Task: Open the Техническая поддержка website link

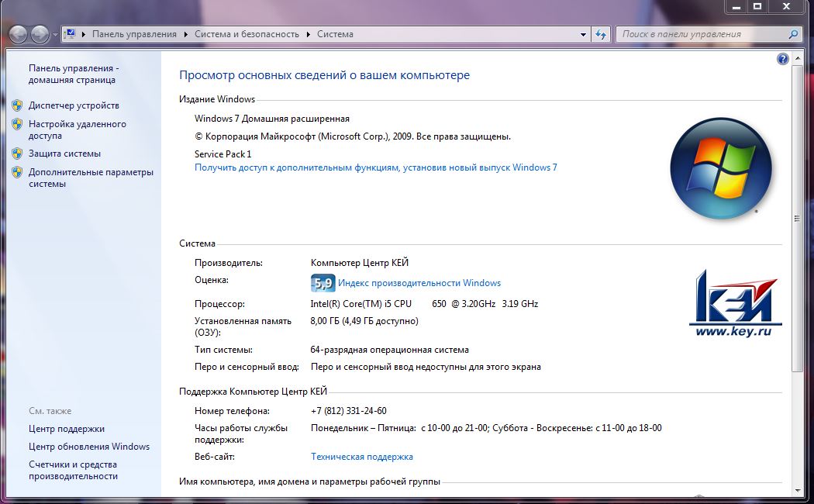Action: (x=362, y=457)
